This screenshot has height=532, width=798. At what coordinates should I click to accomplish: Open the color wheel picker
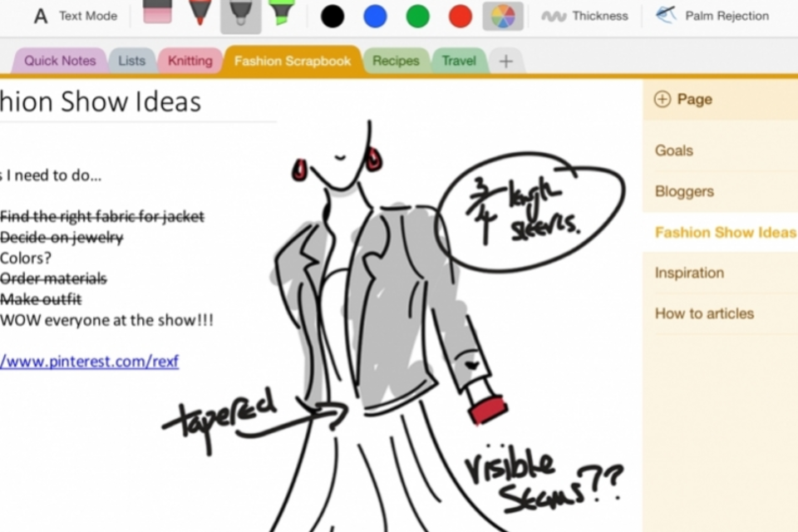coord(503,16)
